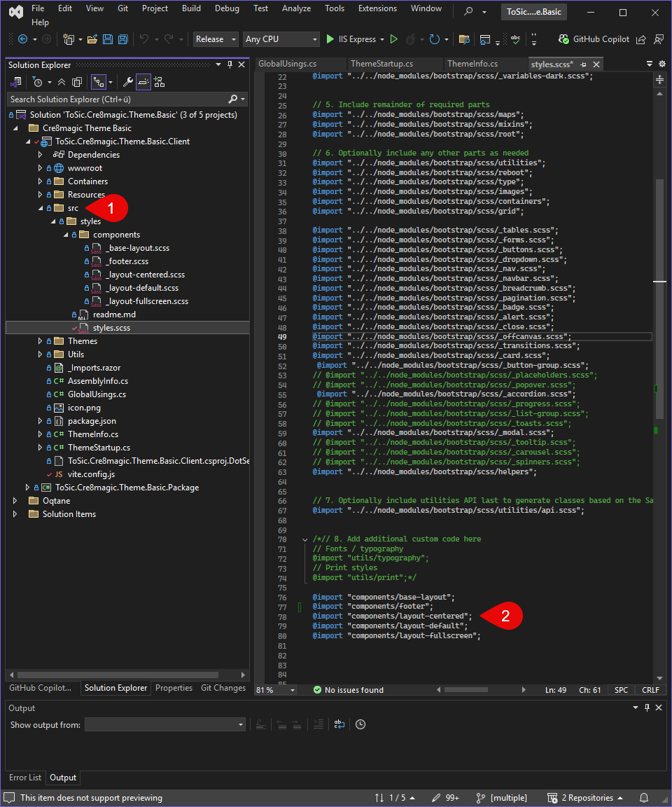Screen dimensions: 672x807
Task: Open the File menu
Action: tap(38, 8)
